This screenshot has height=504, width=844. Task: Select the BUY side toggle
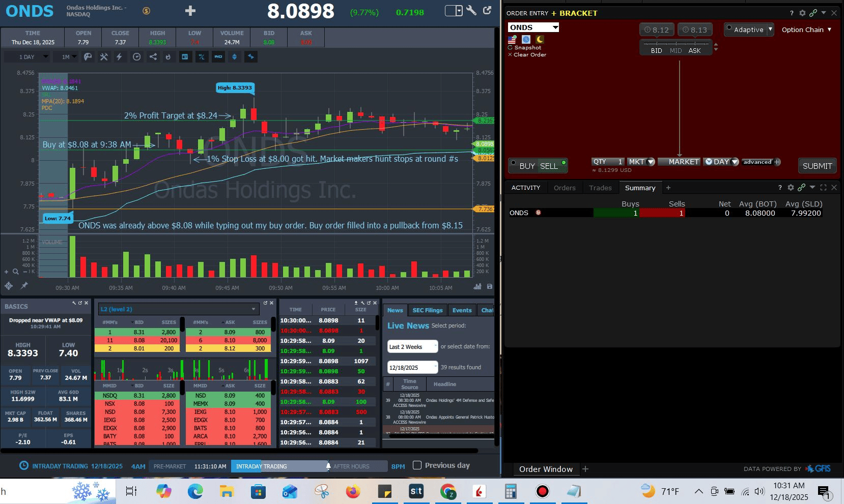tap(527, 166)
